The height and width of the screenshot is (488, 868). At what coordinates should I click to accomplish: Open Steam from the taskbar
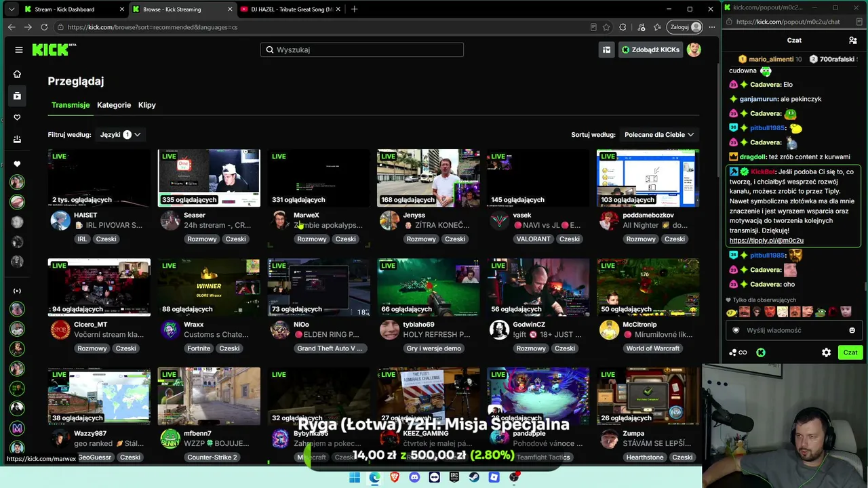click(474, 477)
